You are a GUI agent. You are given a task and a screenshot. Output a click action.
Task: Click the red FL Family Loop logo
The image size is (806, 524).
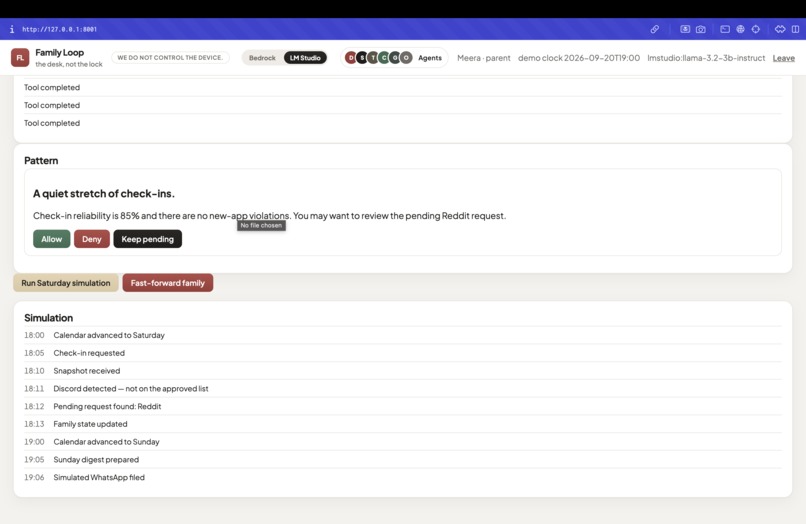[x=20, y=58]
